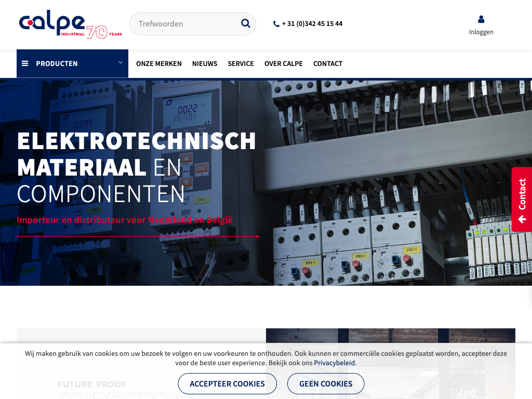Image resolution: width=532 pixels, height=399 pixels.
Task: Click the Calpe Industrial logo
Action: click(x=70, y=24)
